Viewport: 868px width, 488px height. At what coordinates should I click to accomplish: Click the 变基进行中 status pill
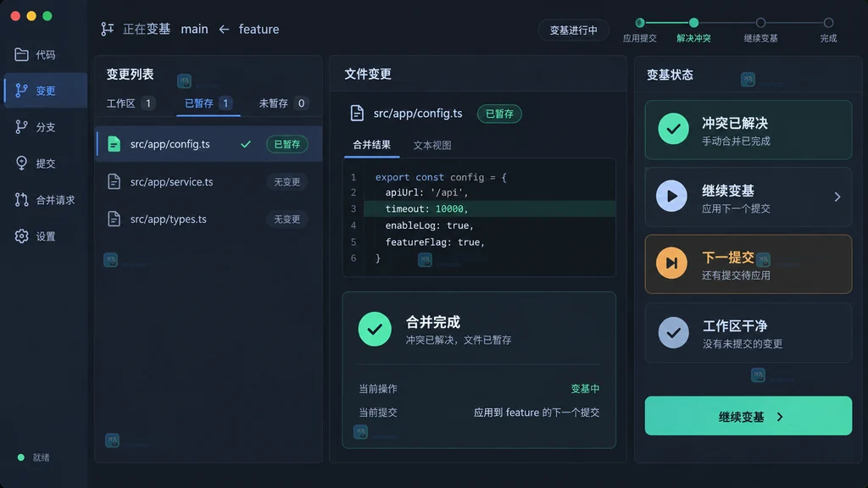tap(573, 30)
